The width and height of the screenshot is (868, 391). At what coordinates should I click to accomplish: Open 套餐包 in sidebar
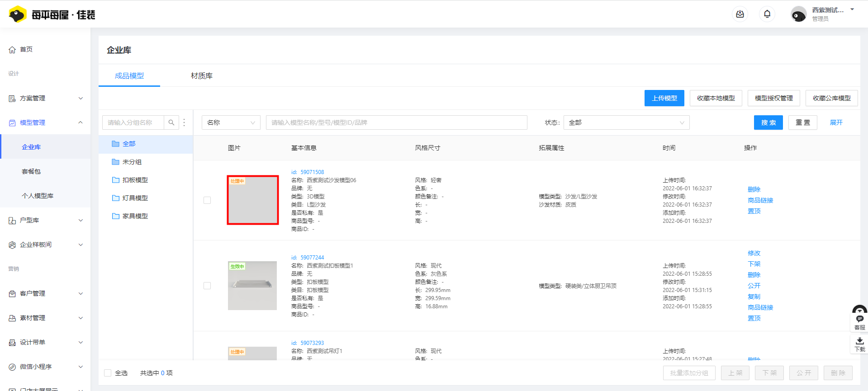pyautogui.click(x=45, y=171)
